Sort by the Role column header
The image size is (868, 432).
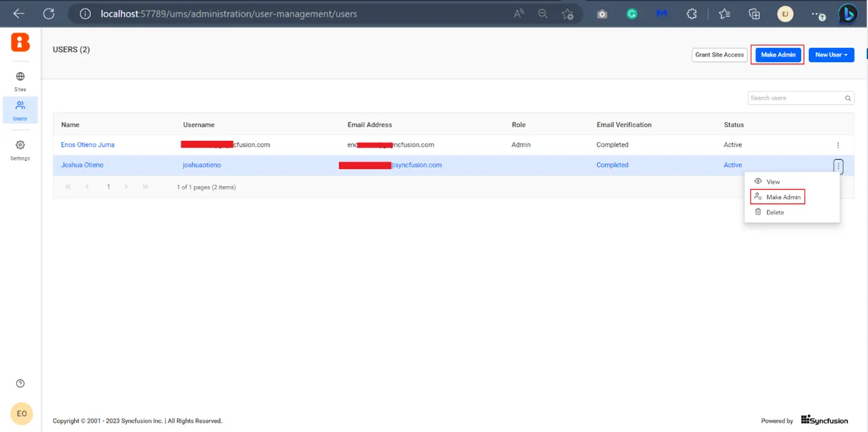519,125
